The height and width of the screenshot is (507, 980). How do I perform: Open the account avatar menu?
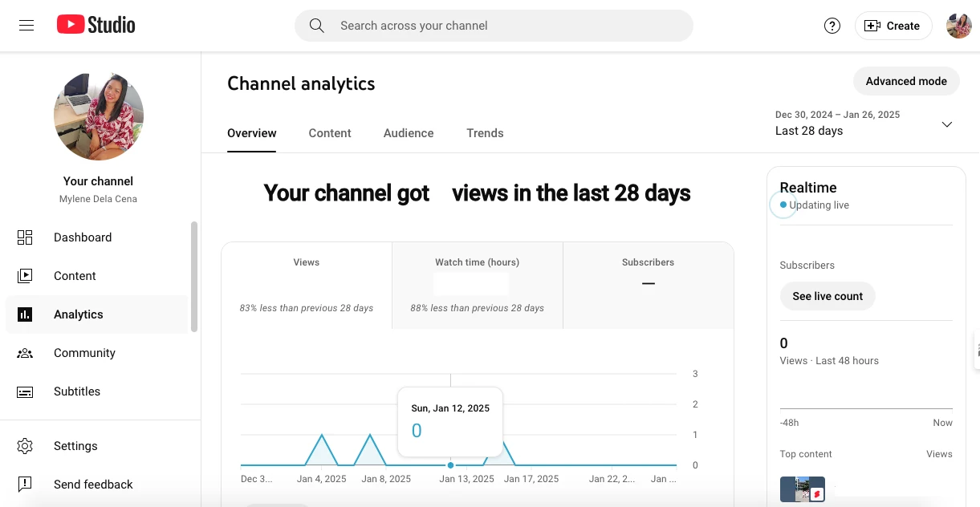[959, 26]
